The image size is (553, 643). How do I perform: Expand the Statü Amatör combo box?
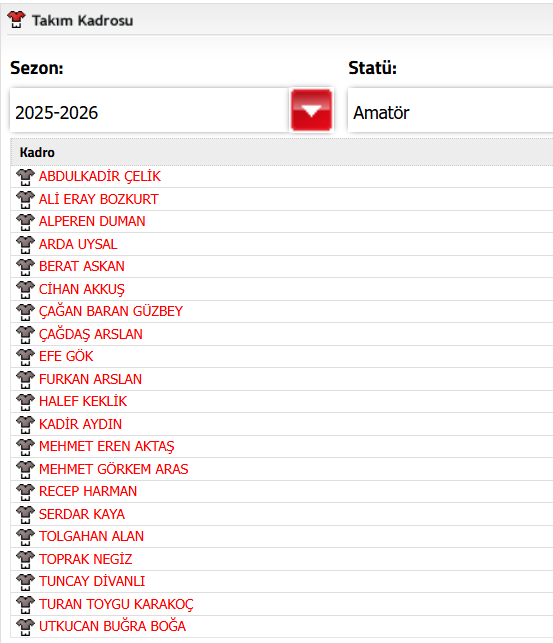point(450,110)
